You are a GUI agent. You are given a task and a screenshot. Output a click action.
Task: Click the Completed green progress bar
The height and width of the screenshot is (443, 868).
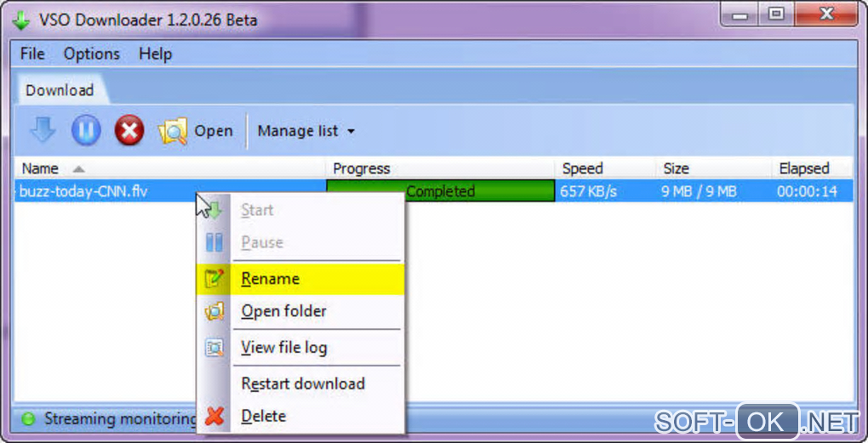(x=478, y=191)
